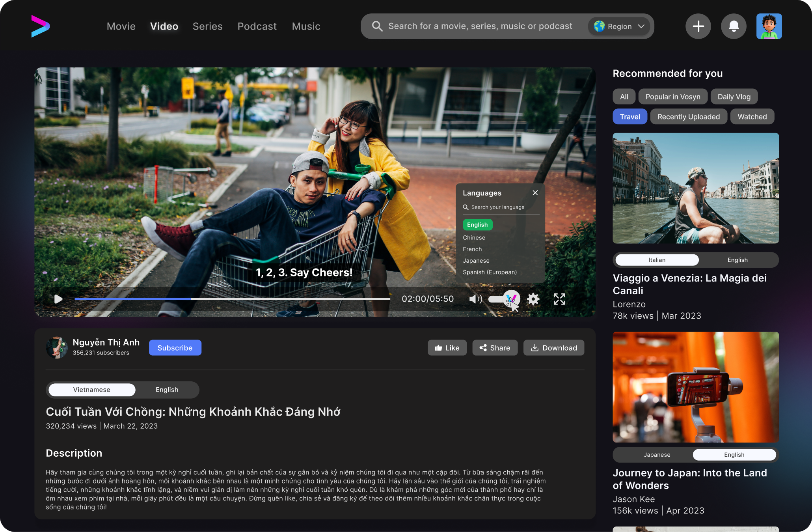The image size is (812, 532).
Task: Switch main video title to Vietnamese
Action: 92,390
